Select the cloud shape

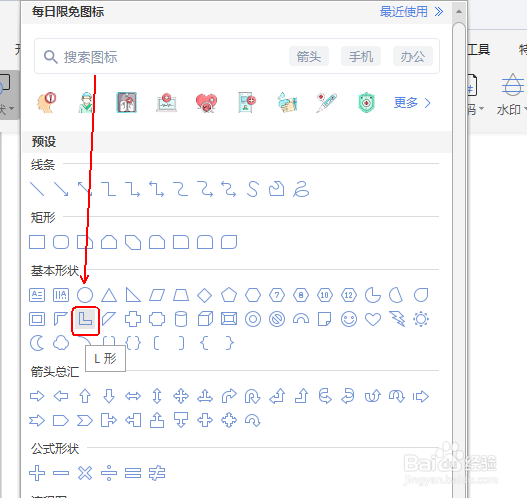click(x=61, y=343)
